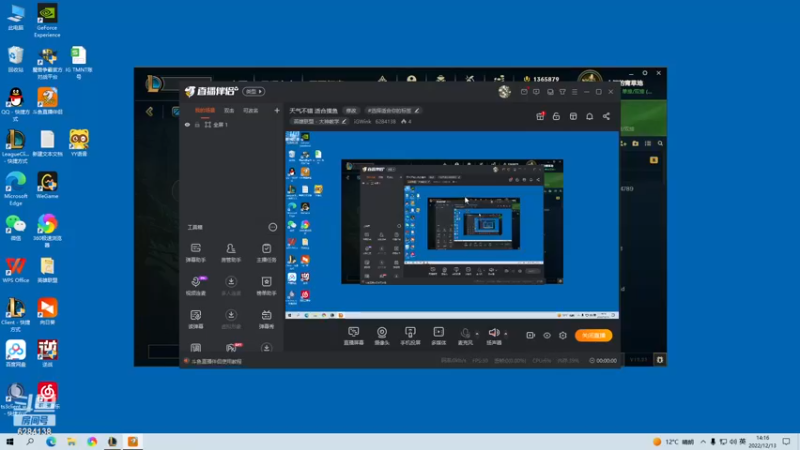Click League client currency amount 1365879

tap(546, 79)
